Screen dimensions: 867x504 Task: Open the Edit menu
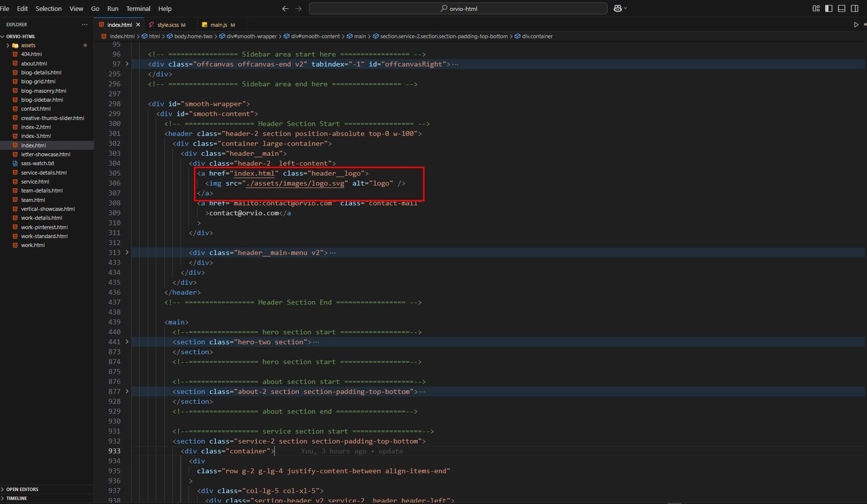(22, 8)
